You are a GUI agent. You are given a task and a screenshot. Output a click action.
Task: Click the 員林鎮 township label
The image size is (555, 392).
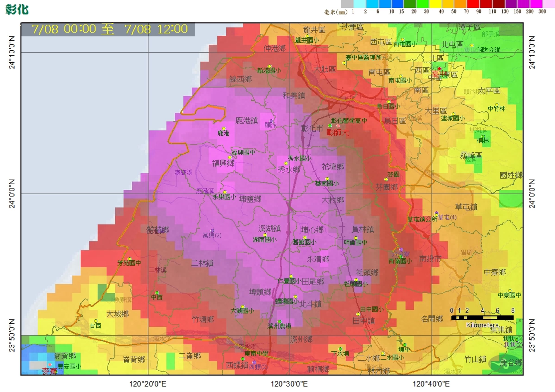[x=363, y=229]
